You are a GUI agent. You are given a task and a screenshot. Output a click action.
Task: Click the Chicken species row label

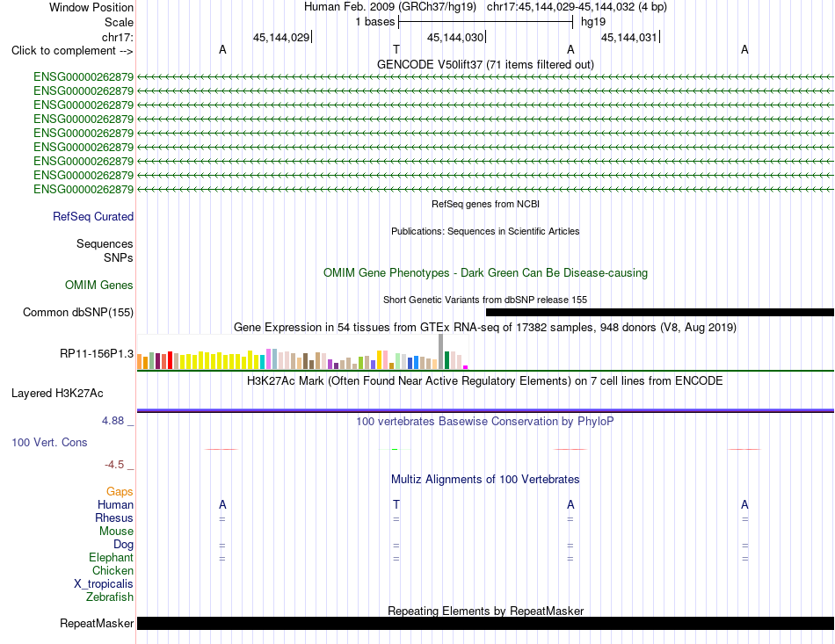click(113, 570)
